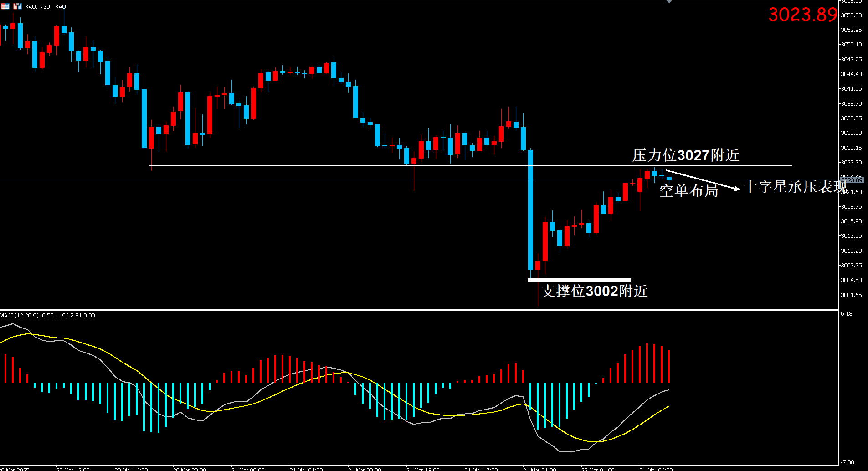Click the 3055.80 price scale value
This screenshot has height=471, width=868.
851,15
